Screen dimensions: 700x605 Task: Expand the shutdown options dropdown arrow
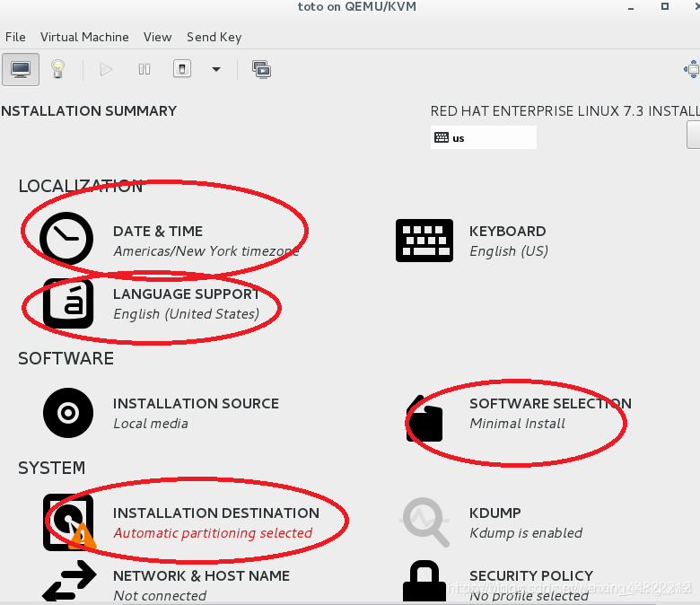[x=216, y=69]
